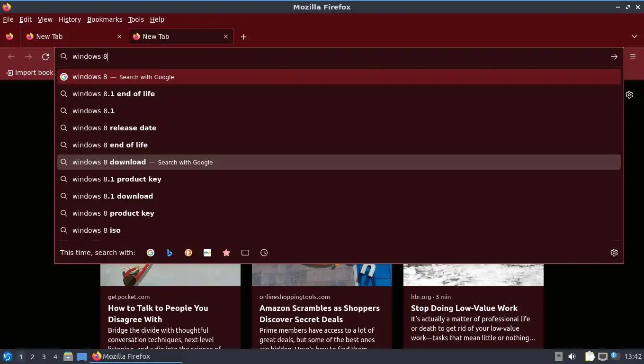The width and height of the screenshot is (644, 364).
Task: Search this time with Google icon
Action: 151,253
